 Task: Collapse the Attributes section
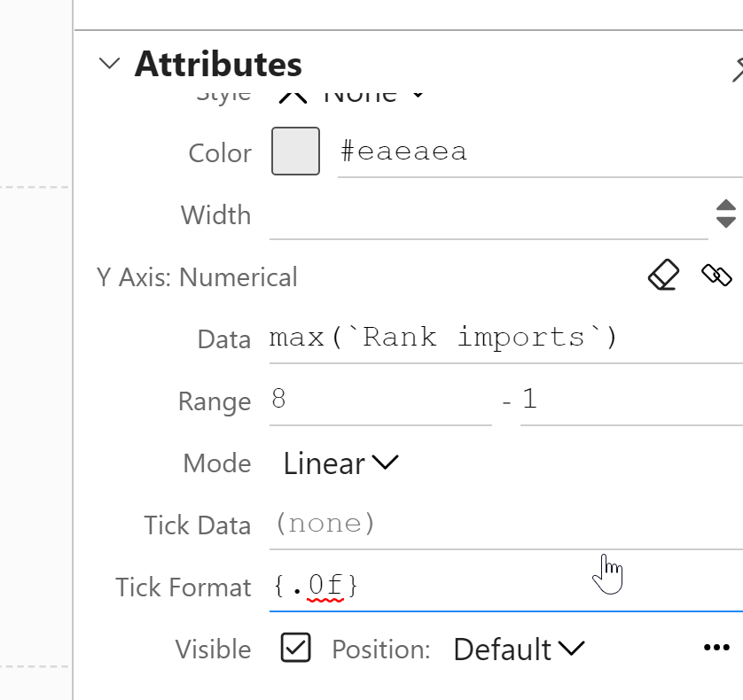point(108,63)
